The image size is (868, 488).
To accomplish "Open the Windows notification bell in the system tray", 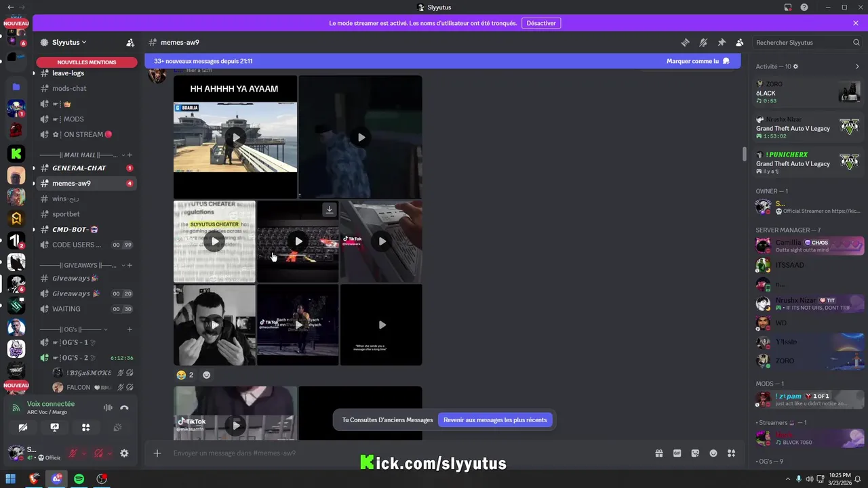I will click(x=859, y=479).
